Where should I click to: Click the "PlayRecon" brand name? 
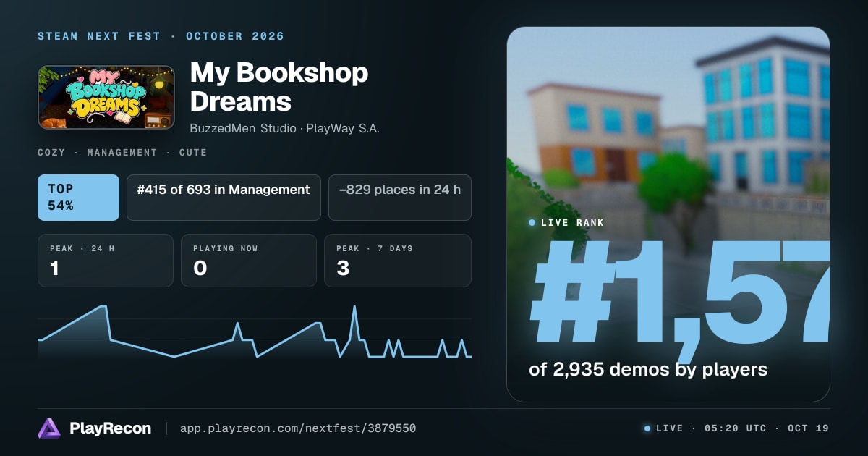pos(111,428)
